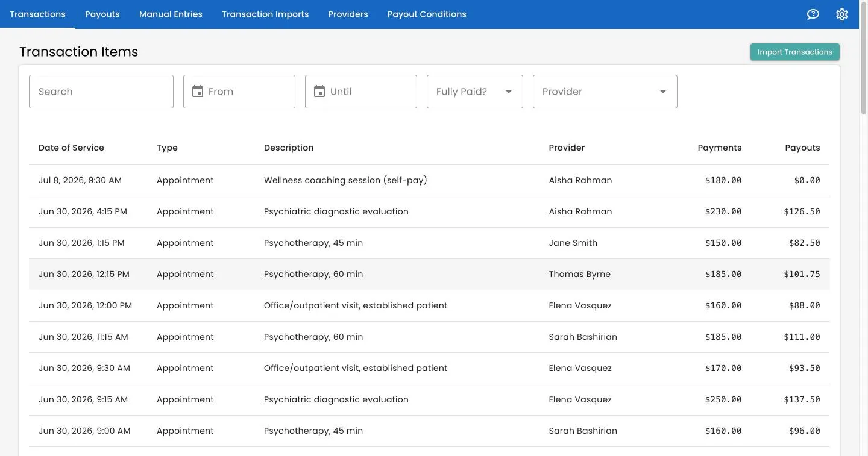Click the Payouts column header
Viewport: 868px width, 456px height.
click(x=802, y=148)
